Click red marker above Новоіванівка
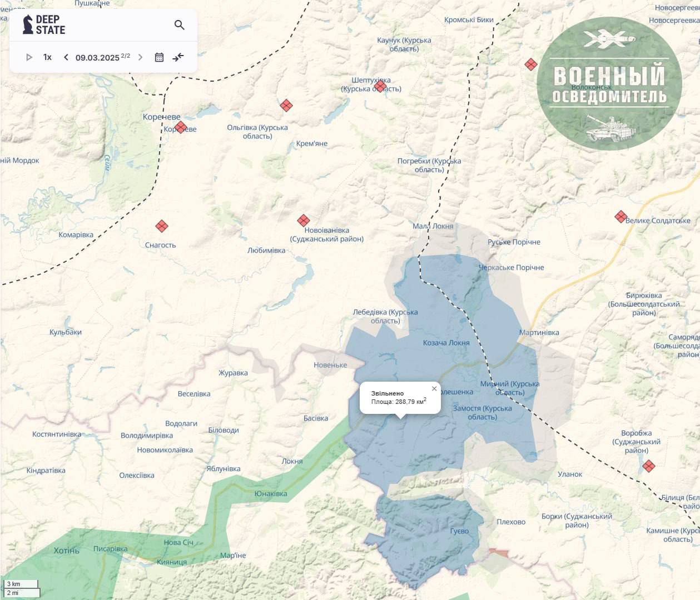The height and width of the screenshot is (600, 700). click(304, 221)
